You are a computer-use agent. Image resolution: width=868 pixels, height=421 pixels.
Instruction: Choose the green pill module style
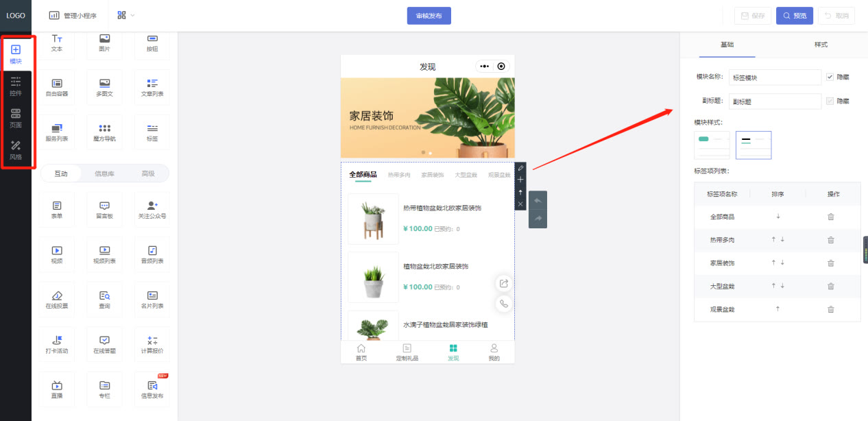click(x=712, y=145)
